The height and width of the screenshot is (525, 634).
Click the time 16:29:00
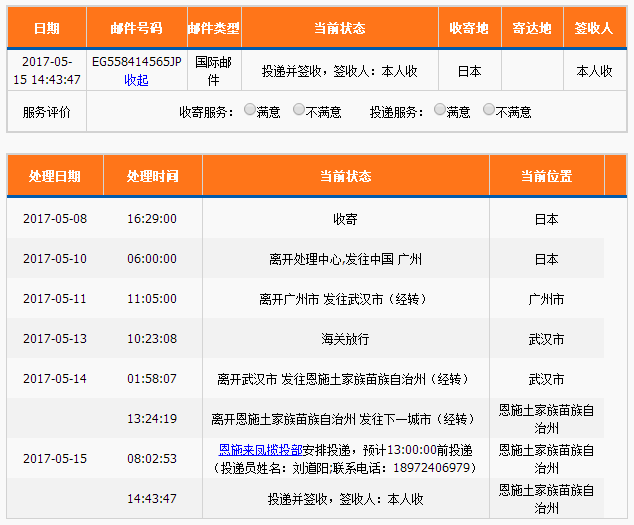coord(152,218)
